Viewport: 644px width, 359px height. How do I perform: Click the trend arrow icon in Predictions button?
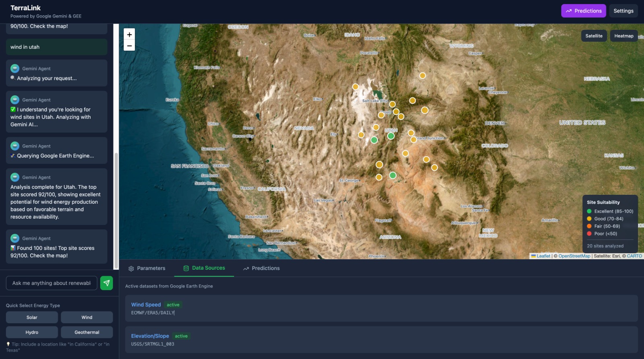click(569, 11)
